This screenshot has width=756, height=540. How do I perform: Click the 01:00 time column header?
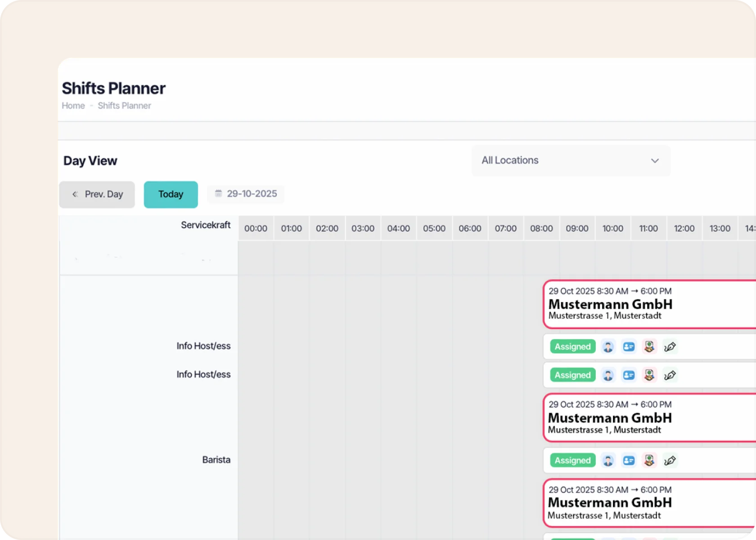[x=292, y=229]
